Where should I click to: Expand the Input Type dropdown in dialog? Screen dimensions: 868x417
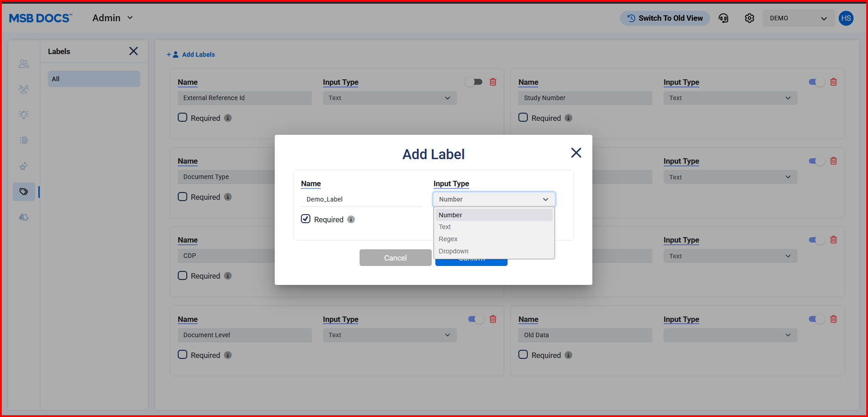(494, 199)
